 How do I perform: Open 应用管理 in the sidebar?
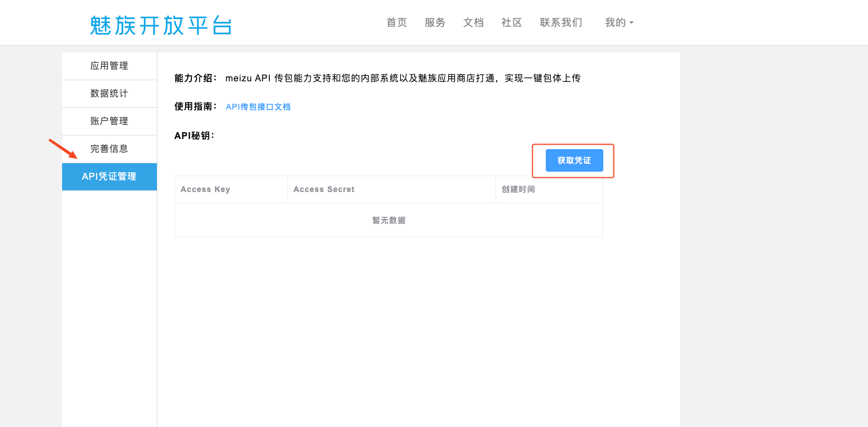coord(109,66)
